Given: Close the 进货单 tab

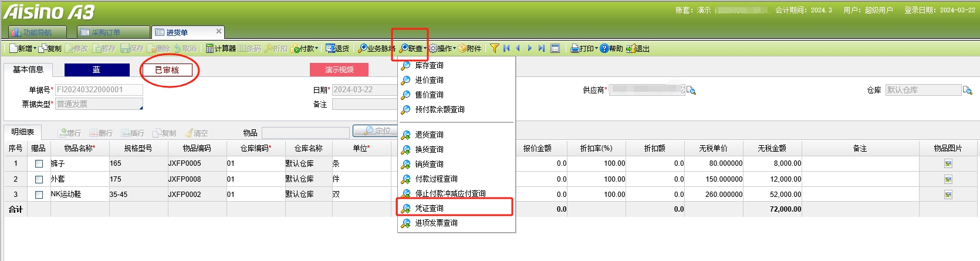Looking at the screenshot, I should click(219, 31).
